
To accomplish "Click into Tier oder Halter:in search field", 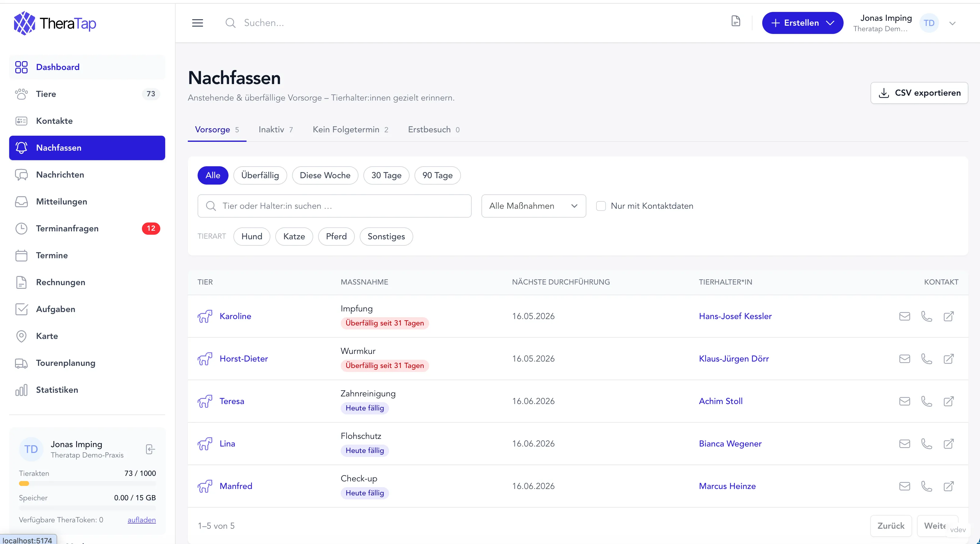I will point(334,206).
